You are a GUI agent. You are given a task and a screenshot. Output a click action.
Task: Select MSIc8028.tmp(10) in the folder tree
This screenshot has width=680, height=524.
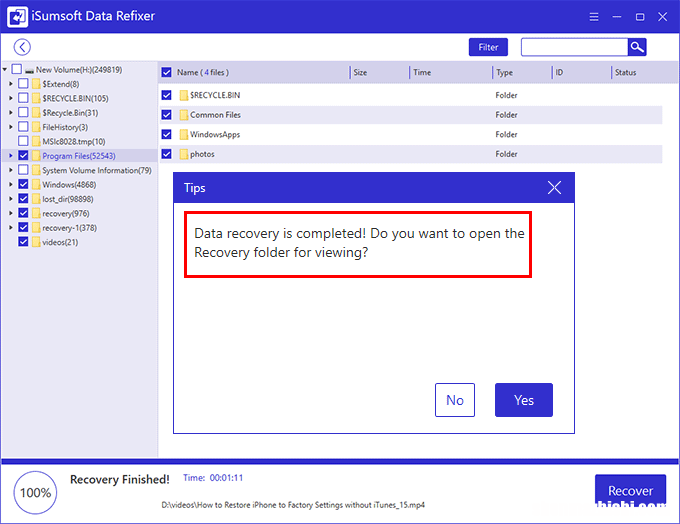pyautogui.click(x=73, y=141)
